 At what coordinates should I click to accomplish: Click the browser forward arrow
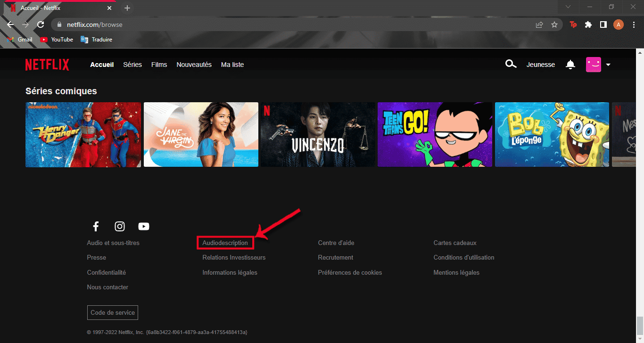[x=25, y=24]
